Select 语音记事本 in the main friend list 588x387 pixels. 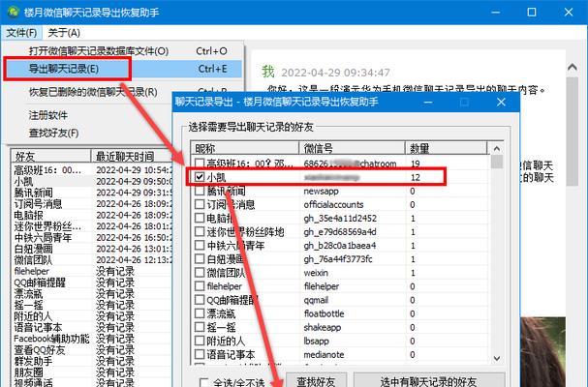click(38, 327)
